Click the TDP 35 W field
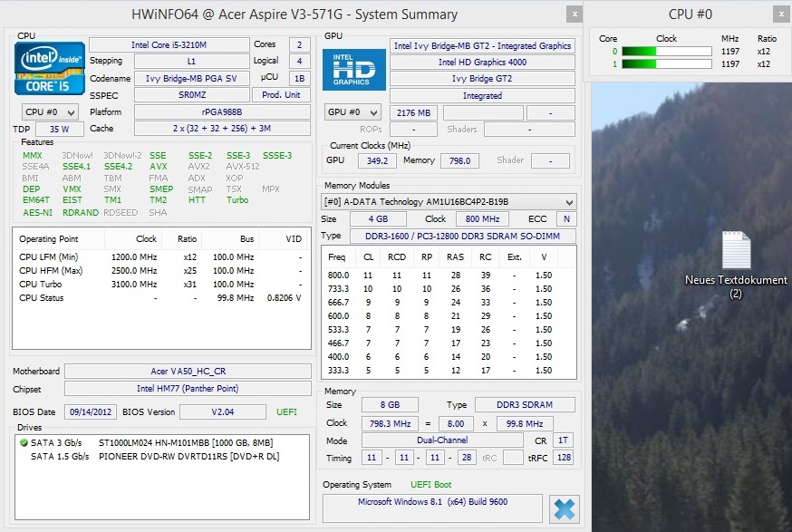 click(60, 130)
